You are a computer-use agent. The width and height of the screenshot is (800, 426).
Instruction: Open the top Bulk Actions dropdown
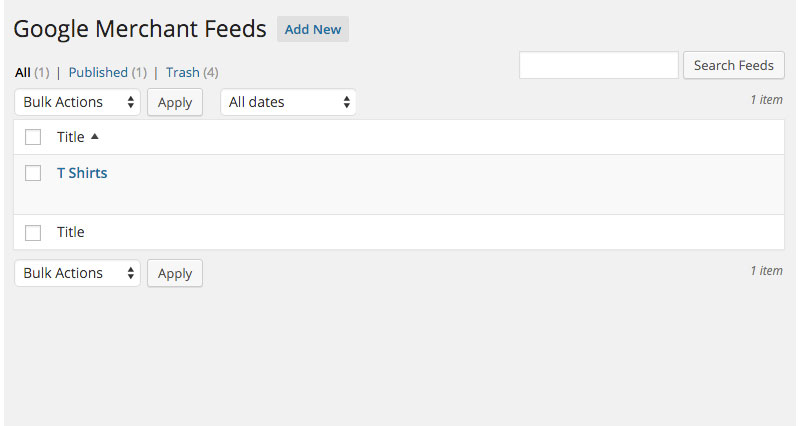click(x=78, y=102)
